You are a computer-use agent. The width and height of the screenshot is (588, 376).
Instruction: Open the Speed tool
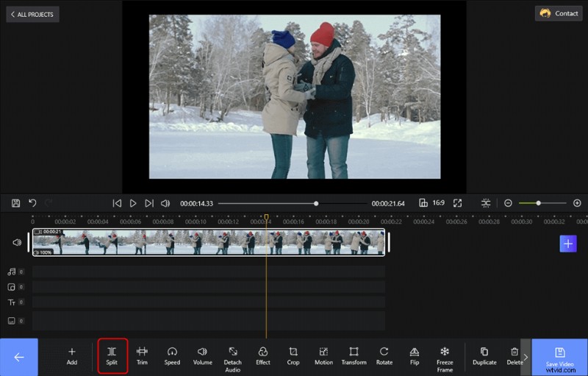point(172,356)
